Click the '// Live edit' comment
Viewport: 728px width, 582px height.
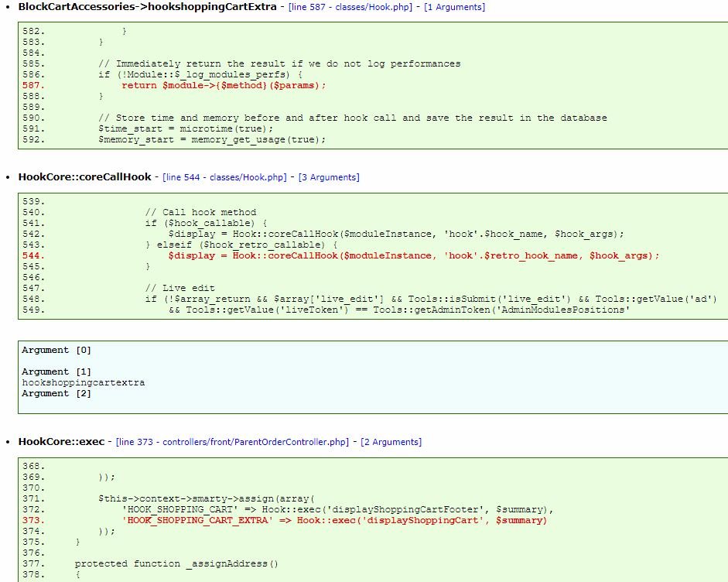(x=180, y=288)
